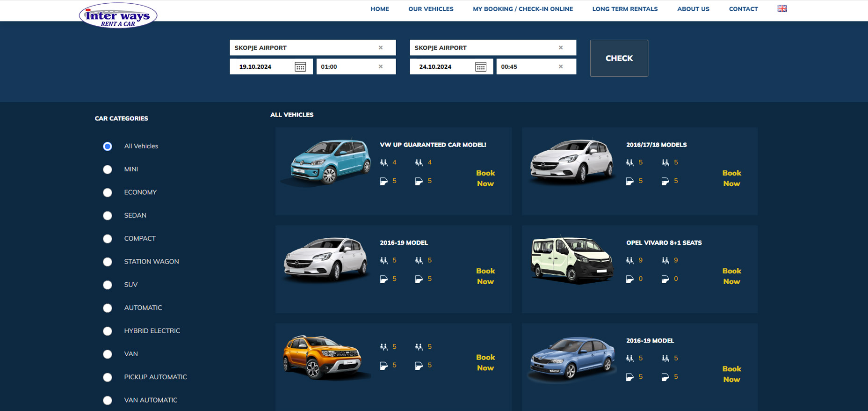Select the MINI category radio button

click(108, 169)
